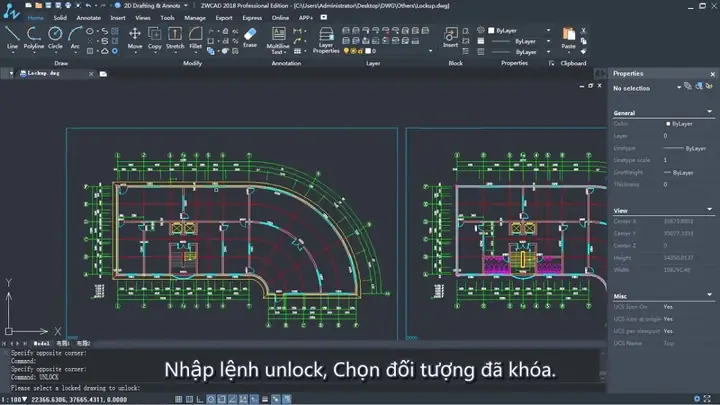Open the No selection dropdown in Properties
The width and height of the screenshot is (720, 405).
[679, 87]
